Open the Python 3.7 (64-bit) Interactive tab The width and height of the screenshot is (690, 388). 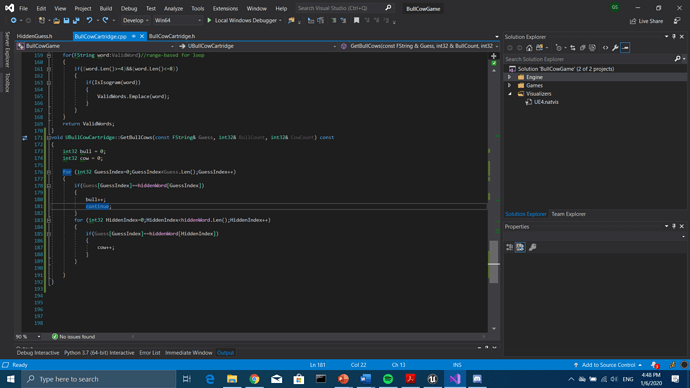99,353
